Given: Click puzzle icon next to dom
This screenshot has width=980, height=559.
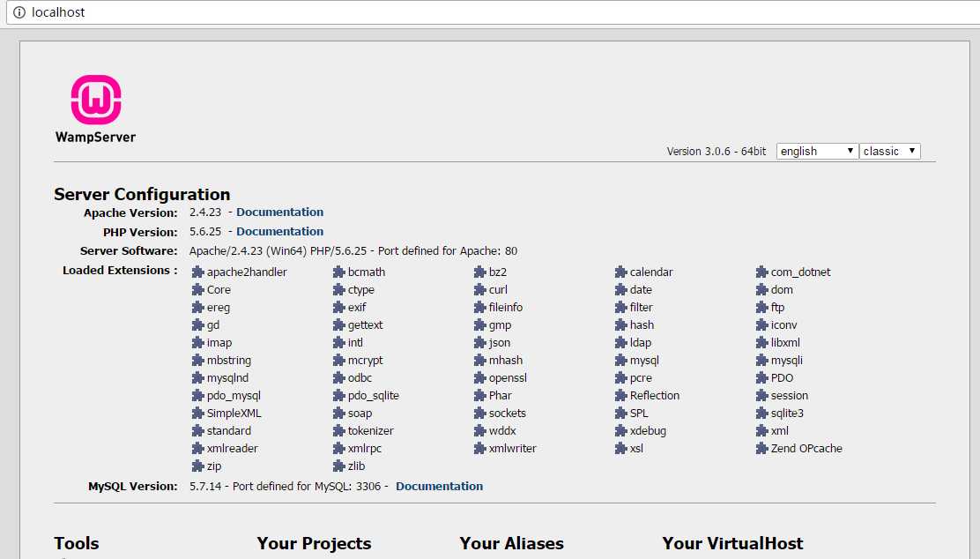Looking at the screenshot, I should [x=761, y=289].
